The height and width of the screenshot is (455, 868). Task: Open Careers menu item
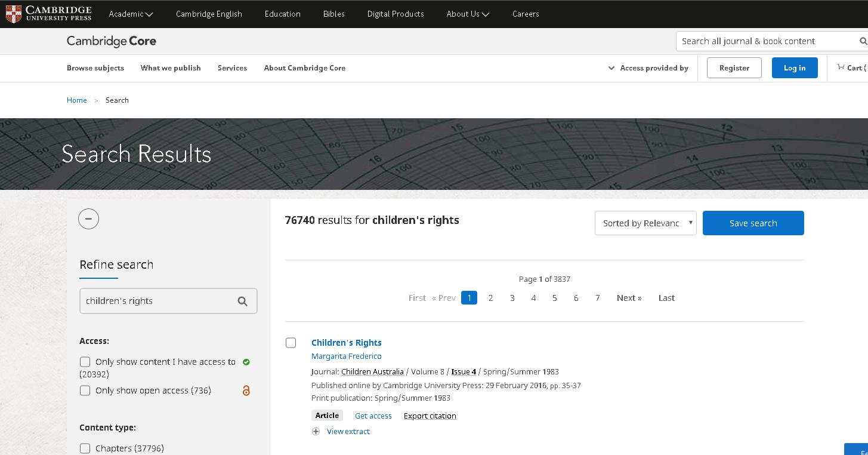point(526,14)
